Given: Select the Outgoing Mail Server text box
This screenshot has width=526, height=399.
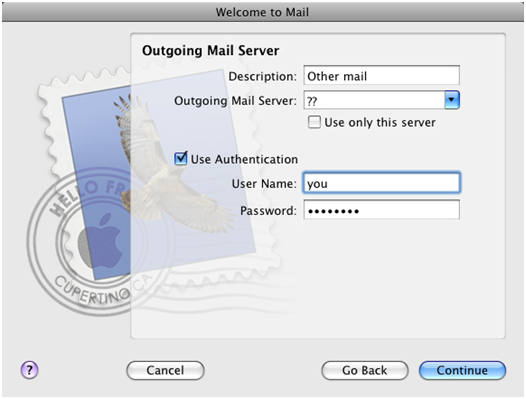Looking at the screenshot, I should pyautogui.click(x=374, y=100).
